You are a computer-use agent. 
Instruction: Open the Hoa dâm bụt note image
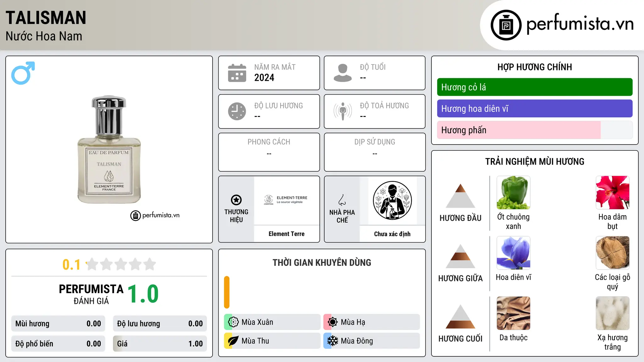613,193
